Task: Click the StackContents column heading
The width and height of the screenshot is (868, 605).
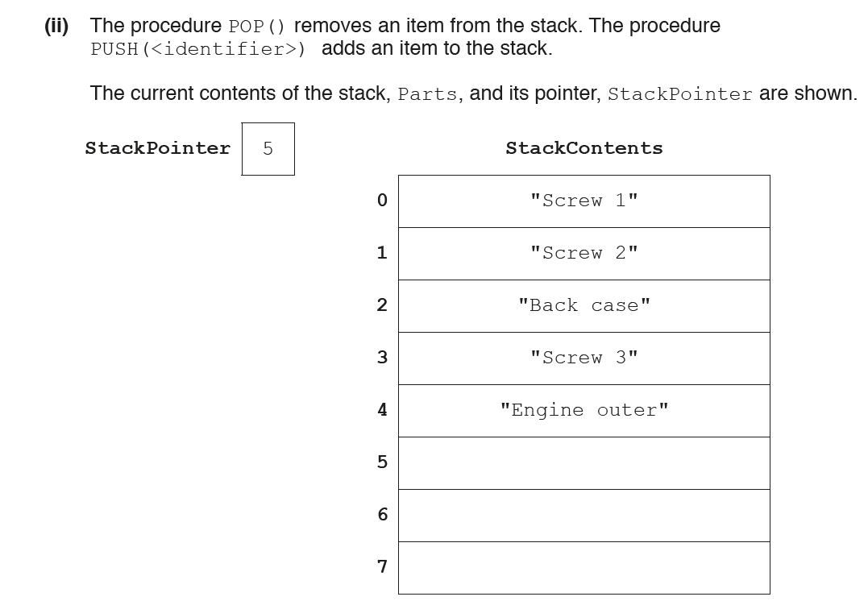Action: click(x=584, y=148)
